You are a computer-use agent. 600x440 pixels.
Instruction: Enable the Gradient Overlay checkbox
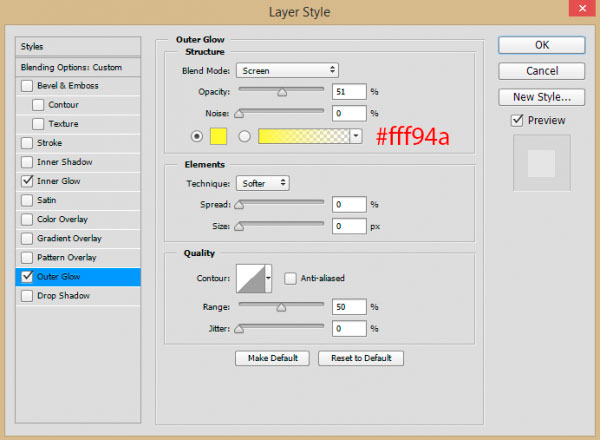tap(27, 238)
